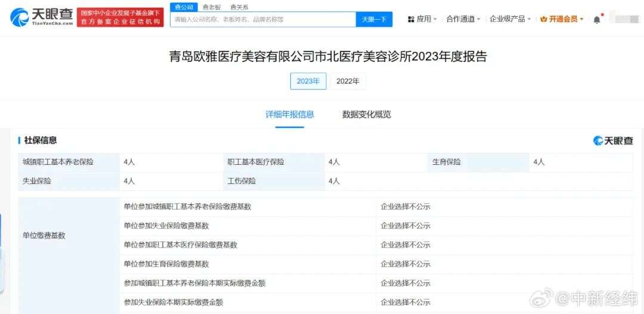Open the 开通会员 dropdown menu
This screenshot has width=644, height=314.
tap(562, 19)
